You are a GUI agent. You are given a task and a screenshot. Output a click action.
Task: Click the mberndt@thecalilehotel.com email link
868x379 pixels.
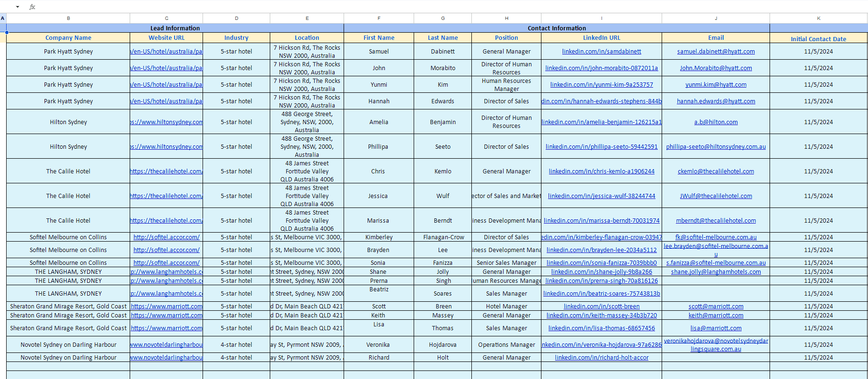tap(716, 221)
